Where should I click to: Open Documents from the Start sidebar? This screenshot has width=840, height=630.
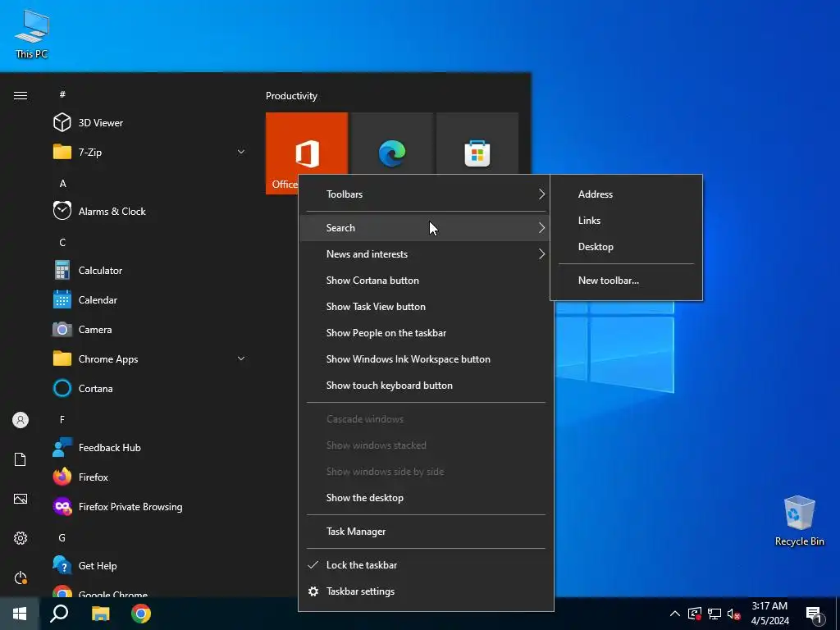[x=21, y=459]
